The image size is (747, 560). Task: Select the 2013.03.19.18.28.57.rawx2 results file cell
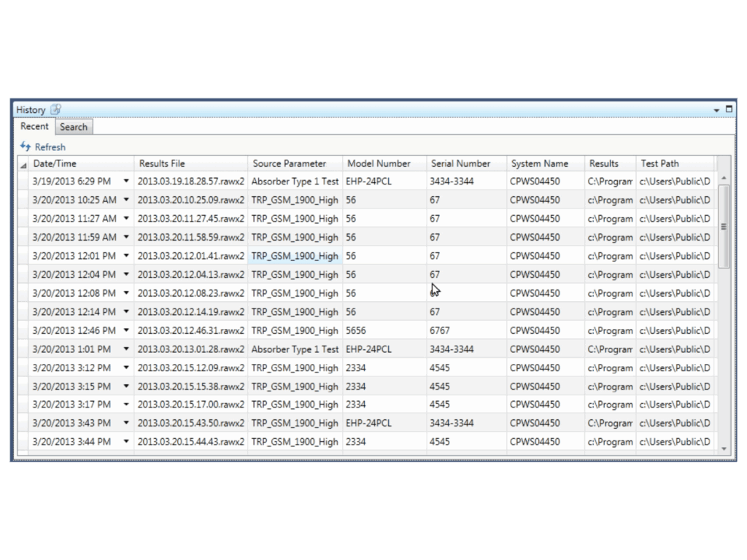(190, 181)
